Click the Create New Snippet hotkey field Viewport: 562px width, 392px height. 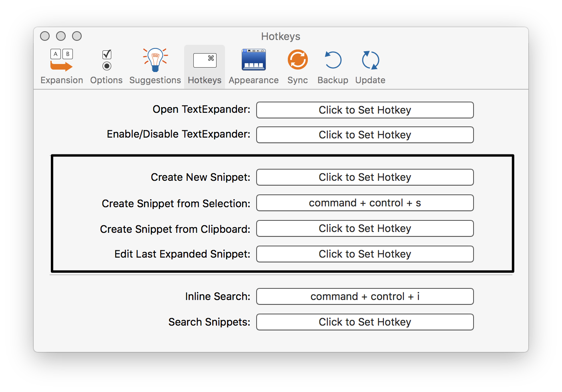click(365, 177)
